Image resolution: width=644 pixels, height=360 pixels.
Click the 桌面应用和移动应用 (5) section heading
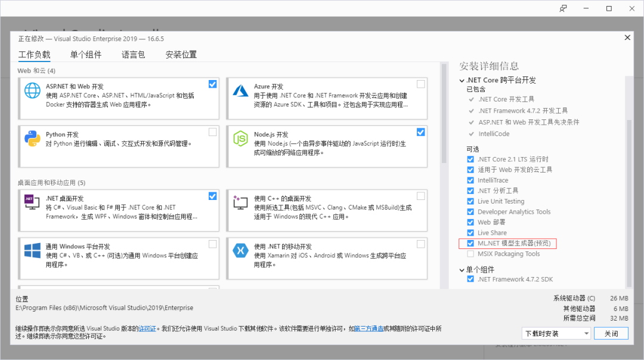[x=51, y=183]
